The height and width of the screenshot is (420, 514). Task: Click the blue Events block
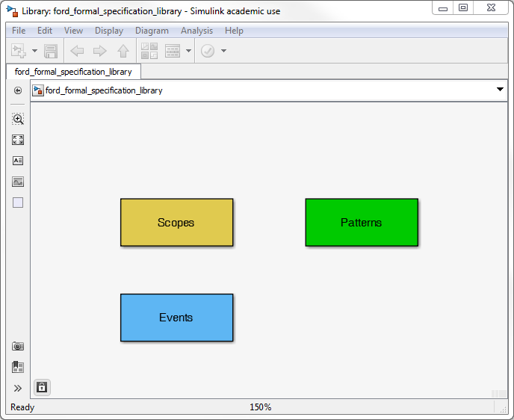176,318
